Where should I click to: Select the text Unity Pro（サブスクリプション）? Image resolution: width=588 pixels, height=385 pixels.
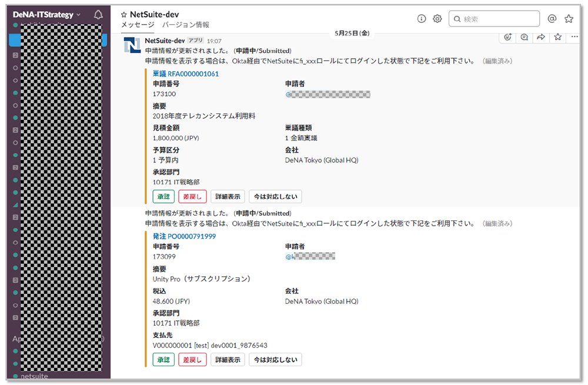[x=202, y=279]
